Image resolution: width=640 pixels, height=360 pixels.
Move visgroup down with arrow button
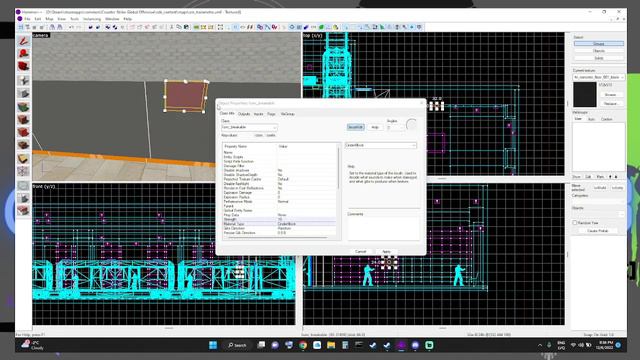[x=616, y=177]
